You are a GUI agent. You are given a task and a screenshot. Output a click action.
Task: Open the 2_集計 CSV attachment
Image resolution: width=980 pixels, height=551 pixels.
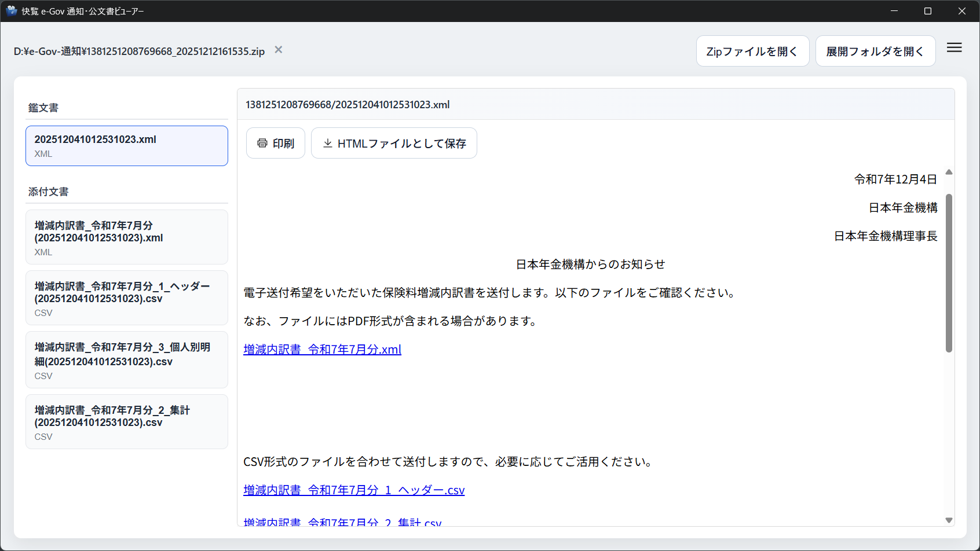point(126,422)
